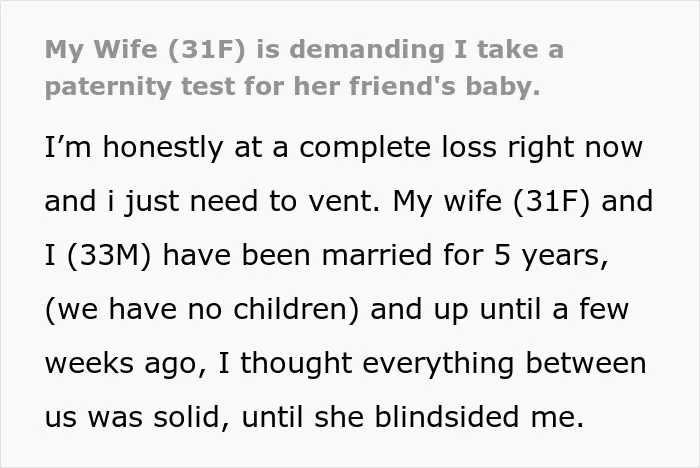Click the parenthetical "(we have no children)"
The width and height of the screenshot is (700, 468).
tap(202, 309)
